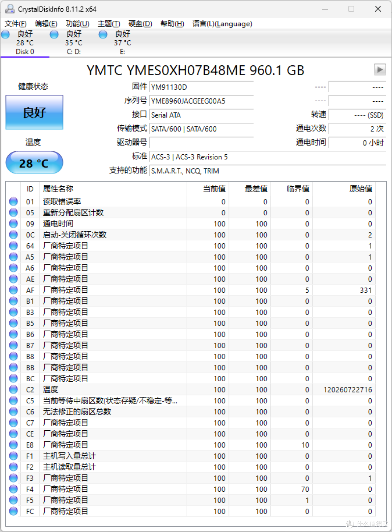Click the 标准 ACS-3 Revision 5 field
392x532 pixels.
(x=268, y=157)
